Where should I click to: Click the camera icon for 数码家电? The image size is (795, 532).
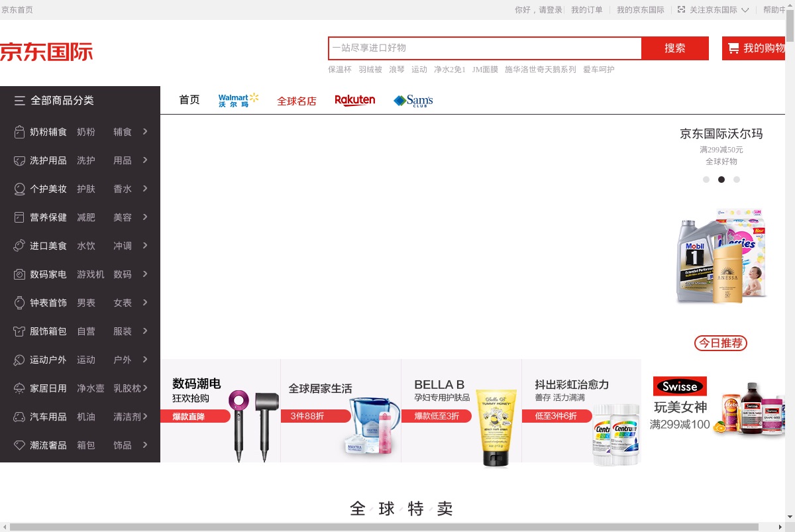point(20,274)
